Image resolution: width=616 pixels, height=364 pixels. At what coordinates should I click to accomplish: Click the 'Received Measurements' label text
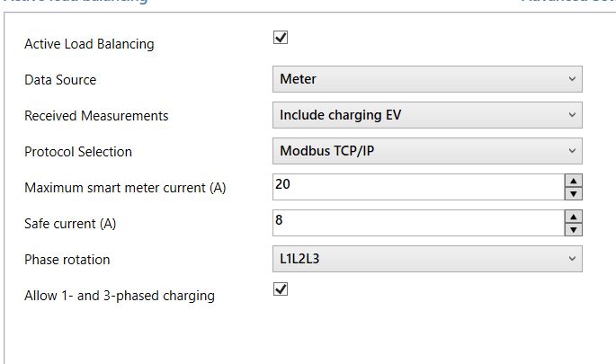96,116
